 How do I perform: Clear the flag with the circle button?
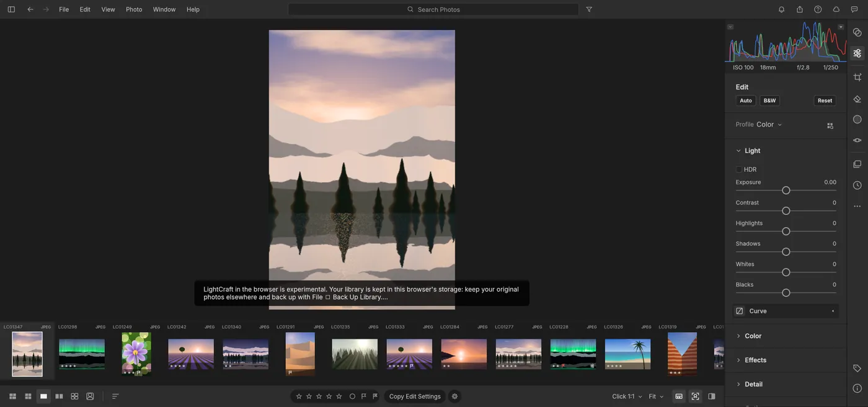pyautogui.click(x=352, y=396)
